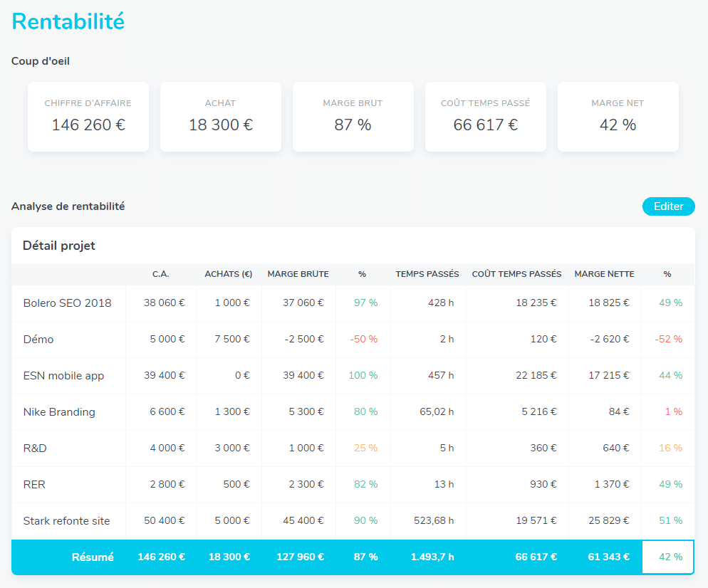Open the Bolero SEO 2018 project row
This screenshot has height=588, width=708.
click(67, 303)
